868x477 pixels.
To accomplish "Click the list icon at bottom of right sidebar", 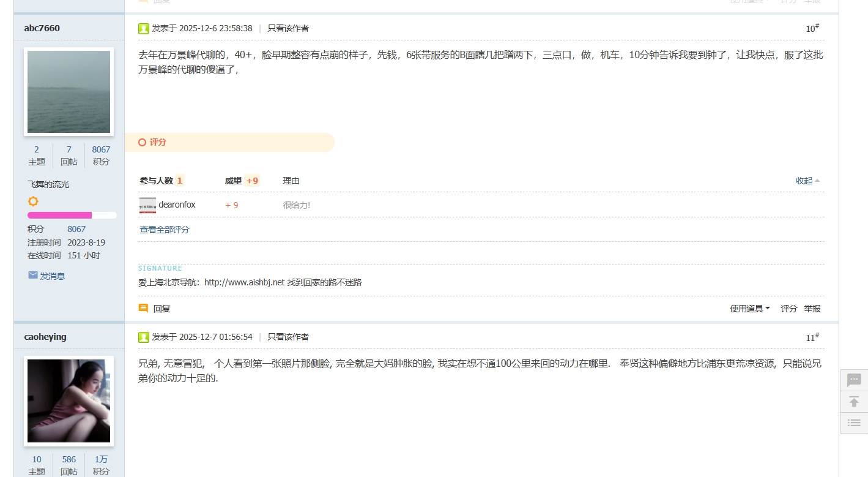I will click(853, 423).
